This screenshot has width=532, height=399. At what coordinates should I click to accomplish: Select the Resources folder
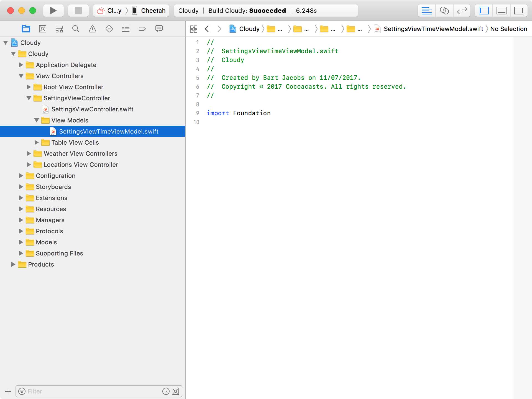pyautogui.click(x=93, y=209)
